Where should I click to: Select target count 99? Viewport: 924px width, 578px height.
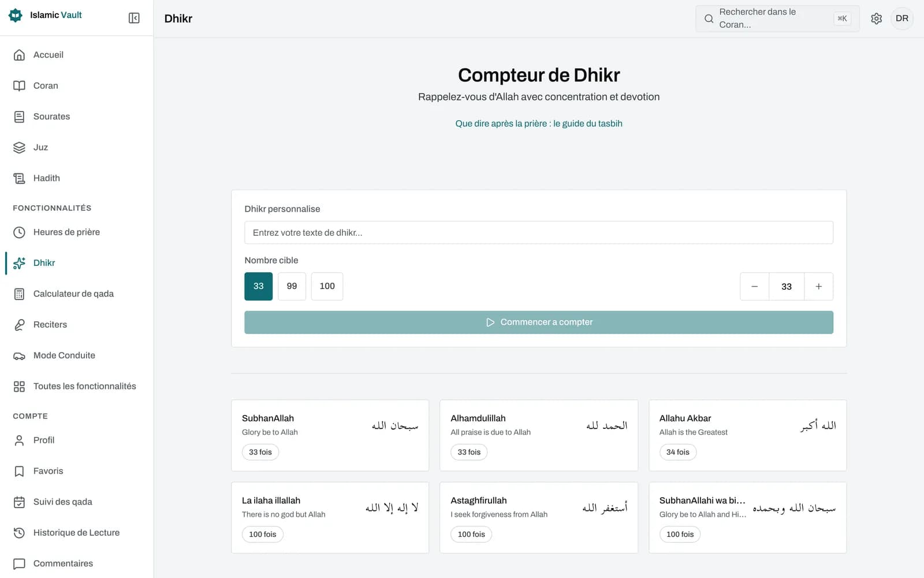point(292,286)
